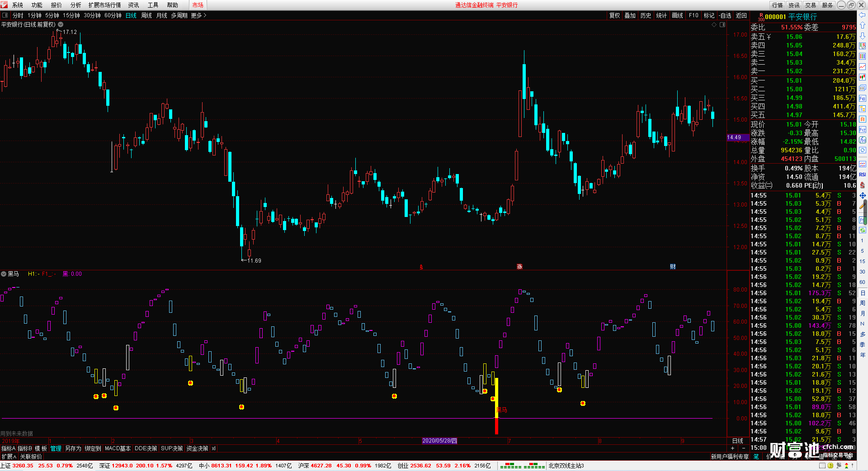Image resolution: width=868 pixels, height=471 pixels.
Task: Open 指标A indicator group
Action: 8,448
